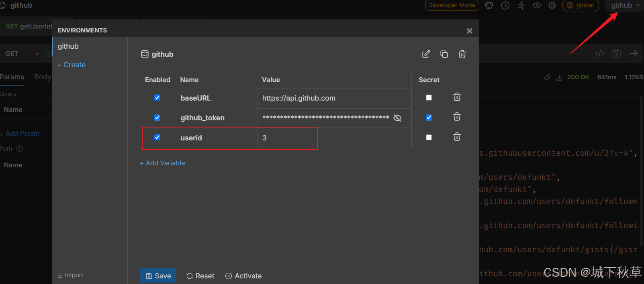
Task: Switch to the Body tab
Action: click(x=43, y=77)
